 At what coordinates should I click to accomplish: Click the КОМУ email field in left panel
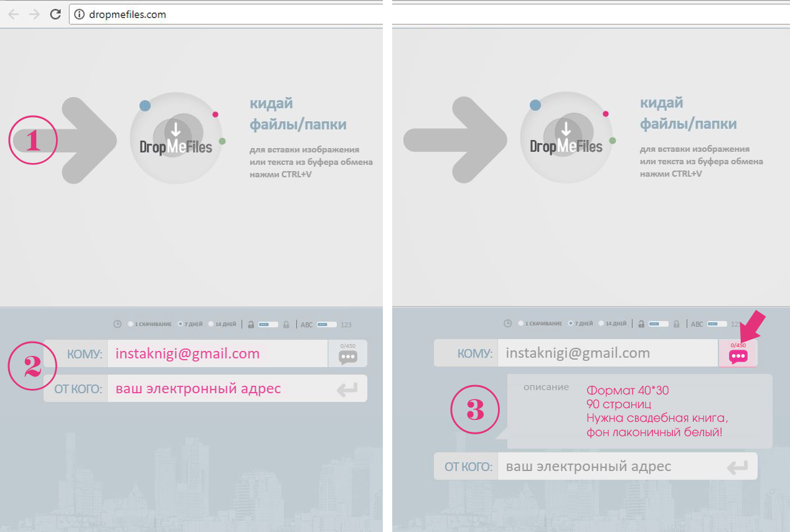click(x=217, y=353)
